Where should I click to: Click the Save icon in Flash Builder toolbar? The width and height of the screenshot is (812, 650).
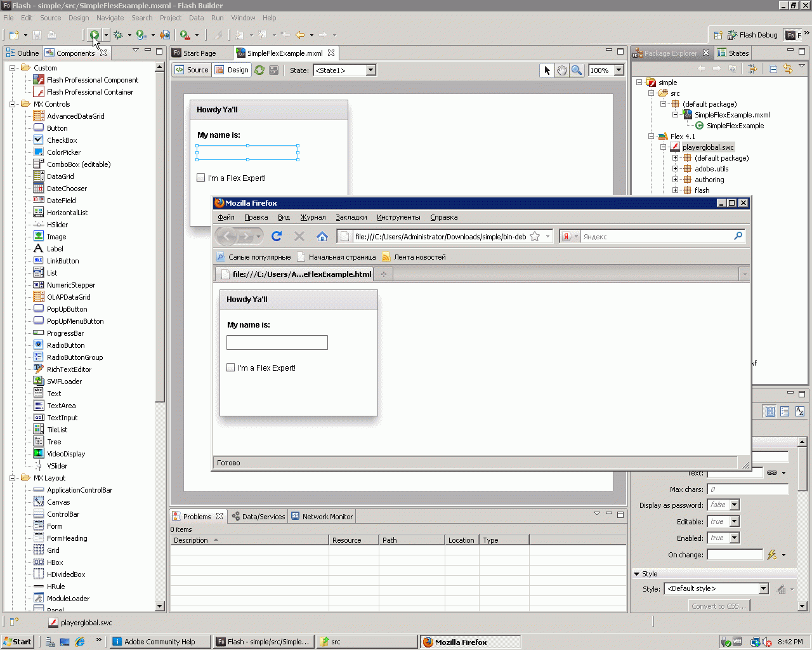point(37,35)
